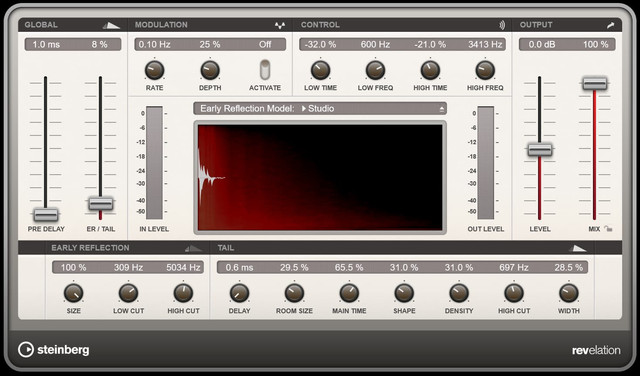This screenshot has width=640, height=376.
Task: Click the 100 % ER size value
Action: coord(73,268)
